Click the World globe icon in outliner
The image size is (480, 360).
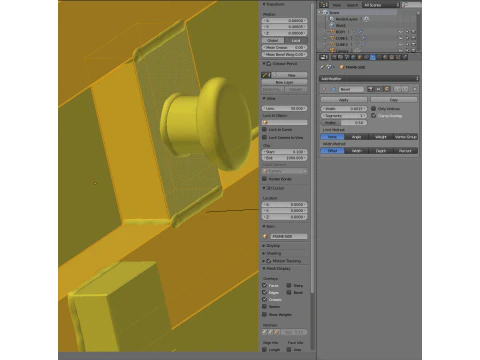pyautogui.click(x=332, y=25)
